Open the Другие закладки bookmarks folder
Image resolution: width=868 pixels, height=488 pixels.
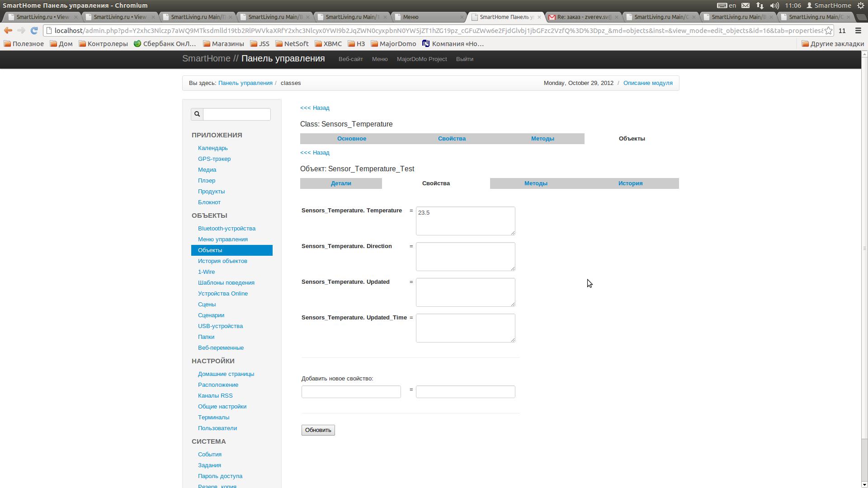tap(832, 44)
